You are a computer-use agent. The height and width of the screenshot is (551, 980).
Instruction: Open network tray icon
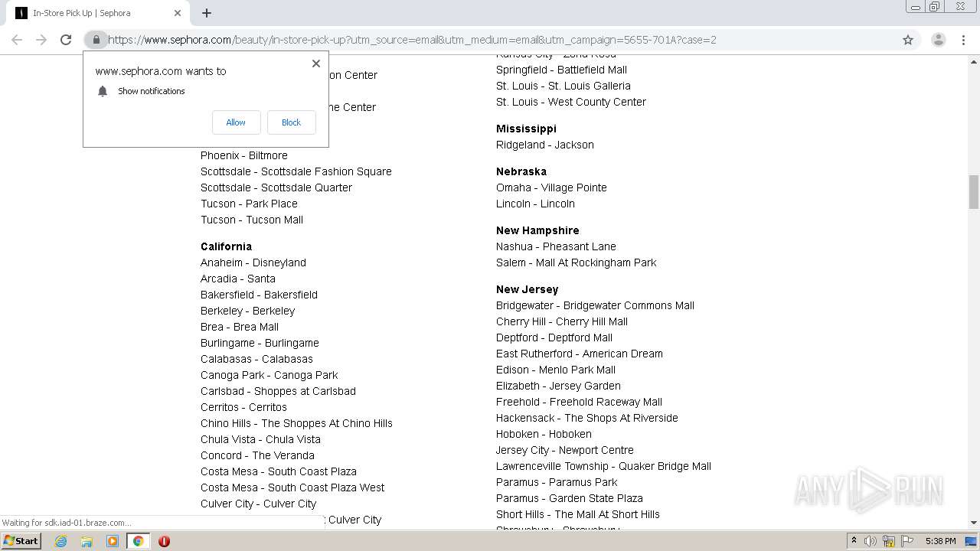tap(888, 541)
